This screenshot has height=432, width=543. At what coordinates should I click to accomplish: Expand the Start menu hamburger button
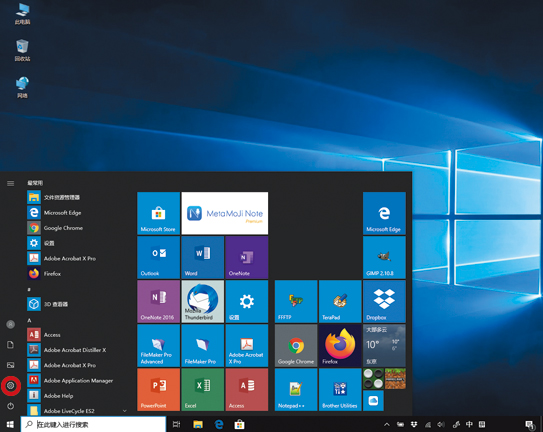click(x=11, y=183)
